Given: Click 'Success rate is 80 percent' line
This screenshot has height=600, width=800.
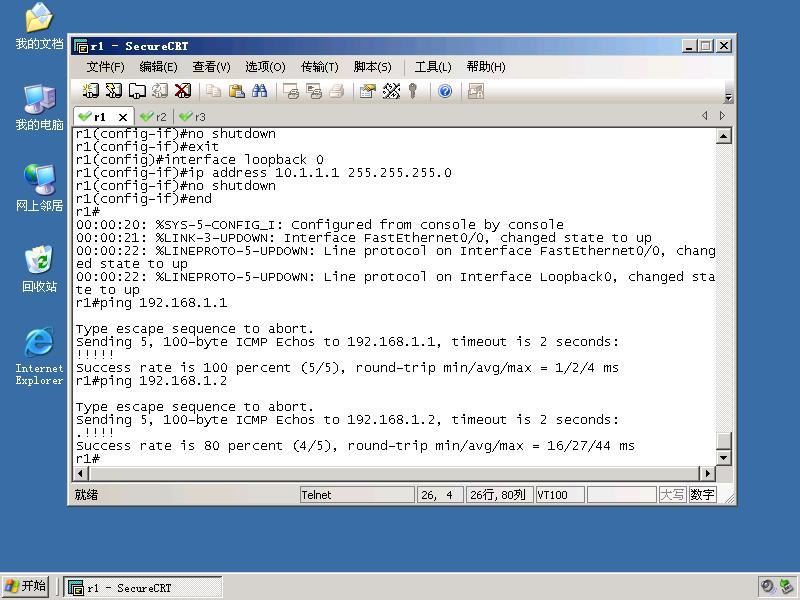Looking at the screenshot, I should [355, 446].
